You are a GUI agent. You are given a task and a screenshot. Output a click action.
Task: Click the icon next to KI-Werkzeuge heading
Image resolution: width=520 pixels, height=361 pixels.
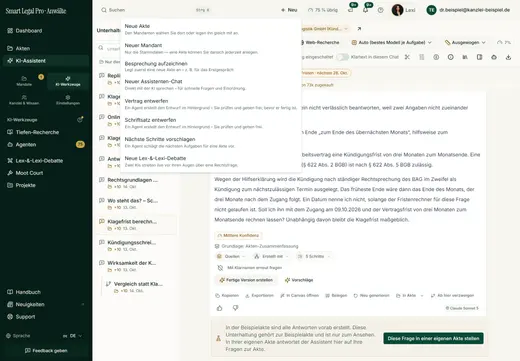coord(80,119)
